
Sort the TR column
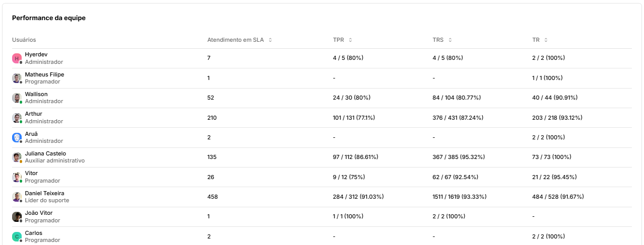[546, 40]
